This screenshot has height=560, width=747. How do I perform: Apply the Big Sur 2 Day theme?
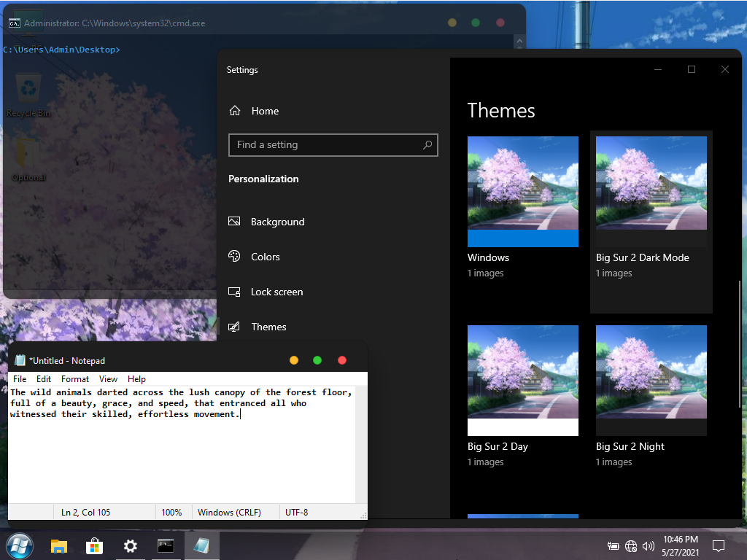[x=522, y=381]
